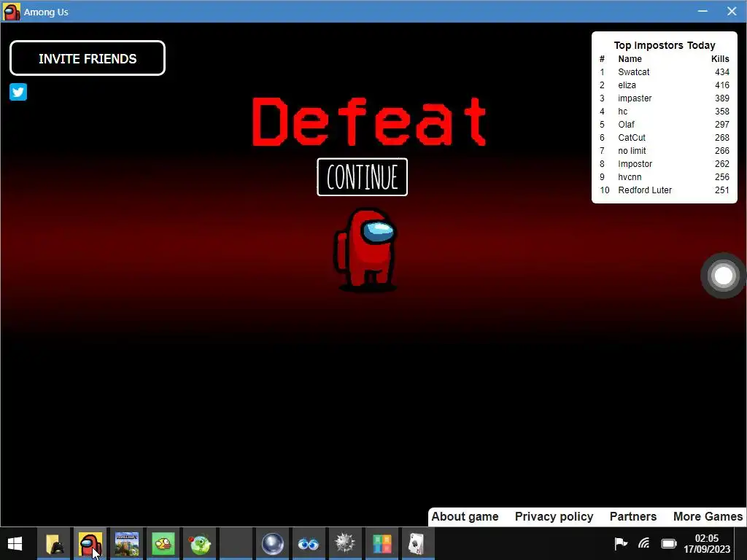Click the Among Us title bar icon
747x560 pixels.
[12, 12]
